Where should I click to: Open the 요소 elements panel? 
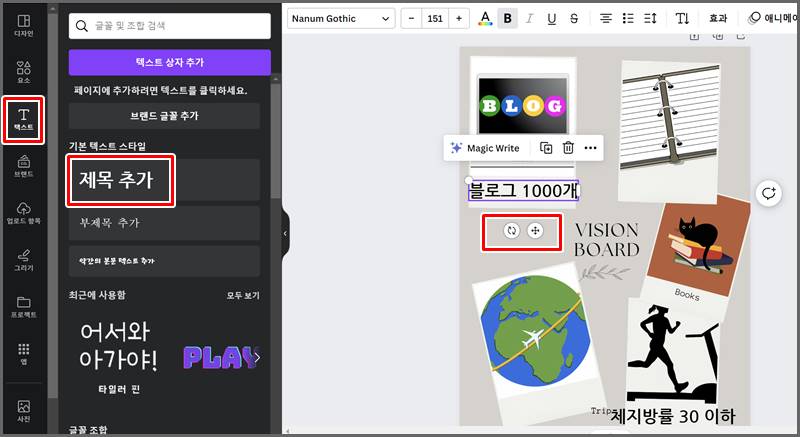click(x=23, y=72)
